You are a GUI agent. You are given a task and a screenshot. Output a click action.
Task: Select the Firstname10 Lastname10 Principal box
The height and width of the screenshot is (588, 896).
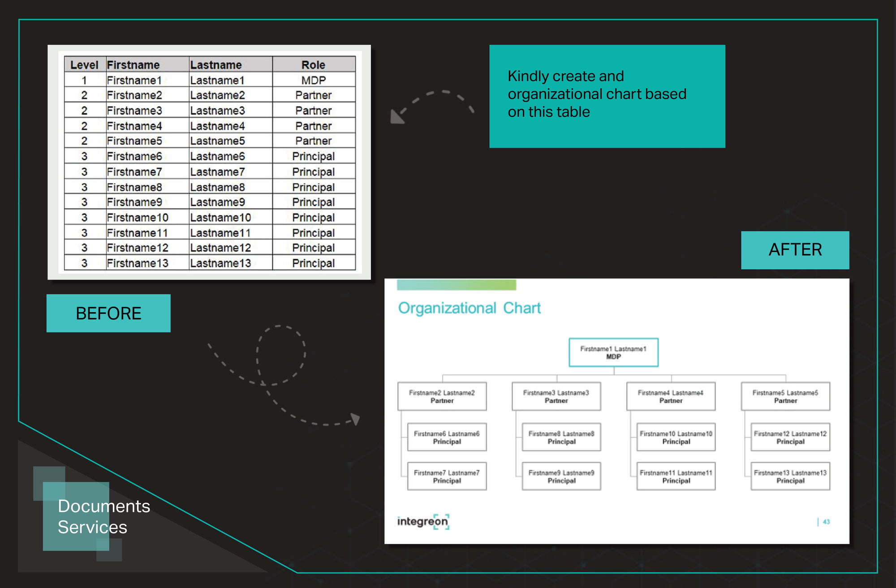pyautogui.click(x=676, y=437)
